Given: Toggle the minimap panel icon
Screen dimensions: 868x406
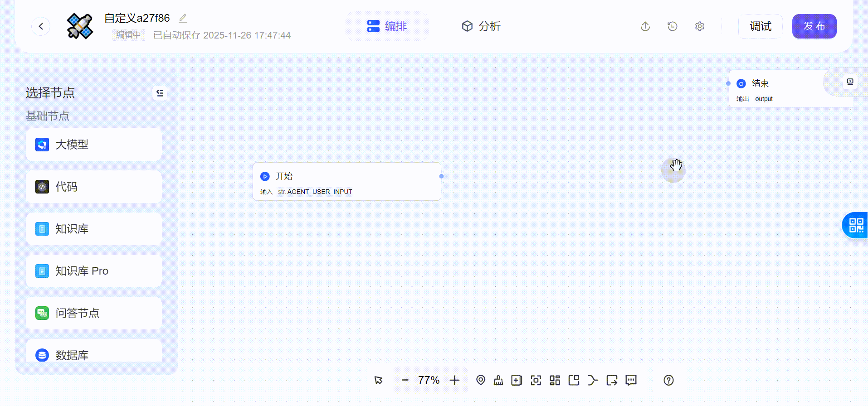Looking at the screenshot, I should point(574,380).
